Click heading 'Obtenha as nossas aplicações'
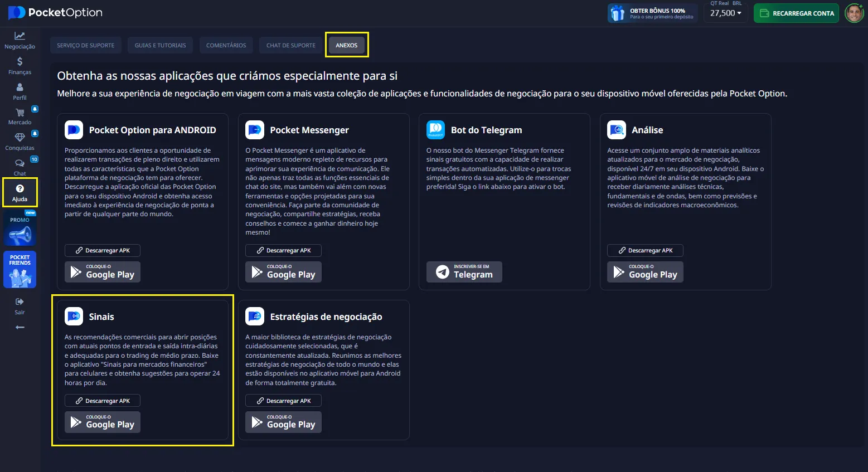The height and width of the screenshot is (472, 868). tap(227, 76)
